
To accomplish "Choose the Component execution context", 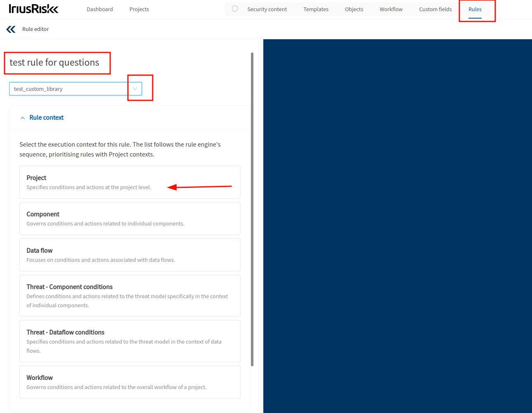I will coord(130,218).
